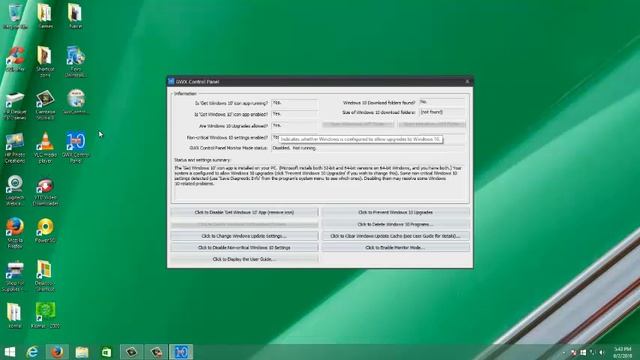Viewport: 640px width, 360px height.
Task: Switch to Firefox in the taskbar
Action: pos(57,352)
